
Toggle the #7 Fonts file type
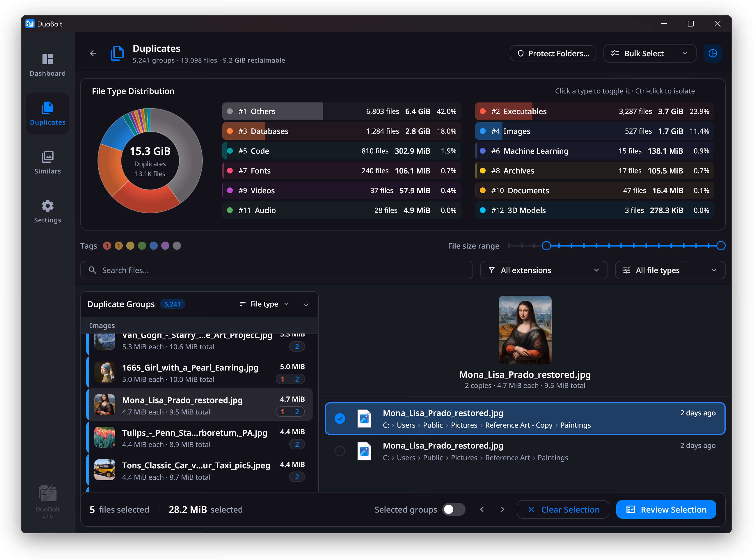pos(341,171)
